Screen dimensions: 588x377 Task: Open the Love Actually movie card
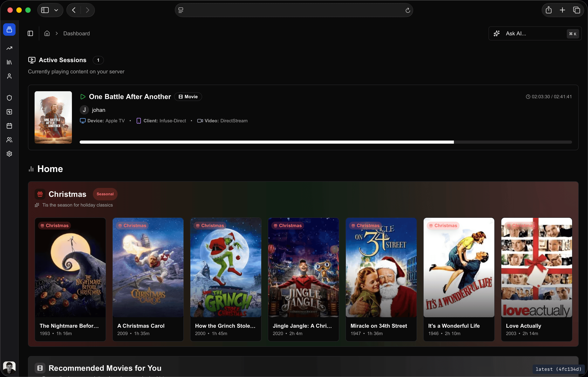[x=537, y=279]
